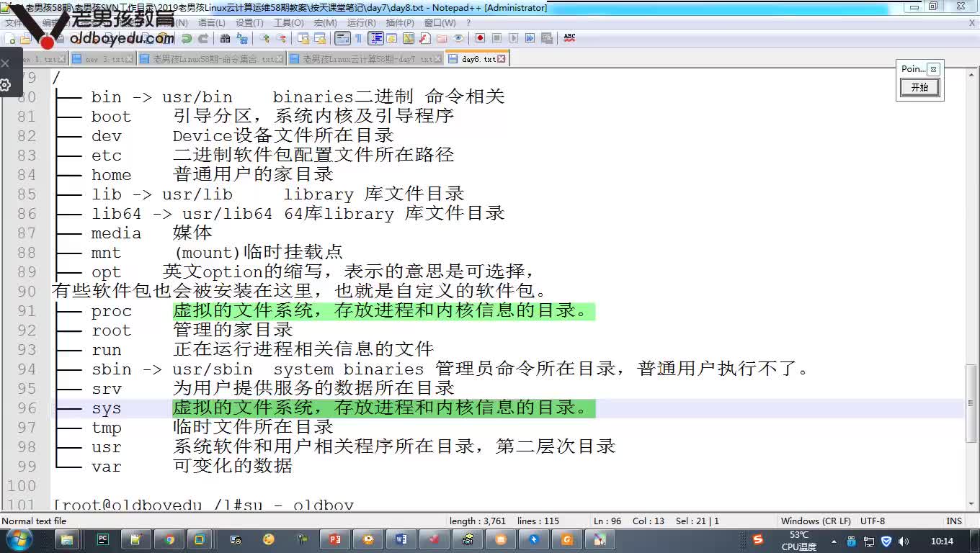Open the Document Map panel icon

(x=409, y=38)
